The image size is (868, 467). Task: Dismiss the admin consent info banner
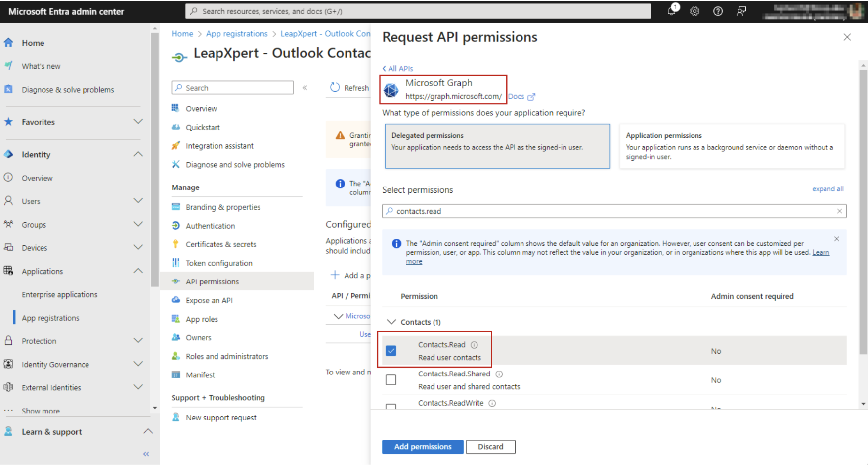[x=837, y=239]
